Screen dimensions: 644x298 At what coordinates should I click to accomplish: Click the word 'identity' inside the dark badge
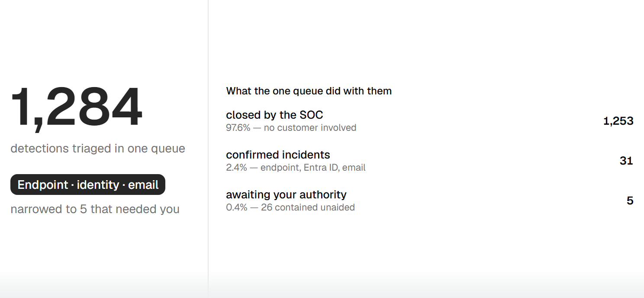pyautogui.click(x=98, y=185)
